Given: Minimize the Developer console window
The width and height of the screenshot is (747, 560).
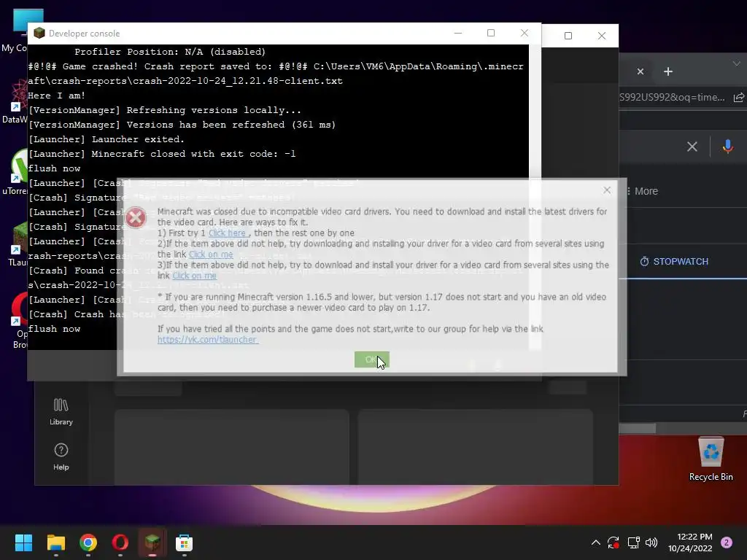Looking at the screenshot, I should pos(458,33).
